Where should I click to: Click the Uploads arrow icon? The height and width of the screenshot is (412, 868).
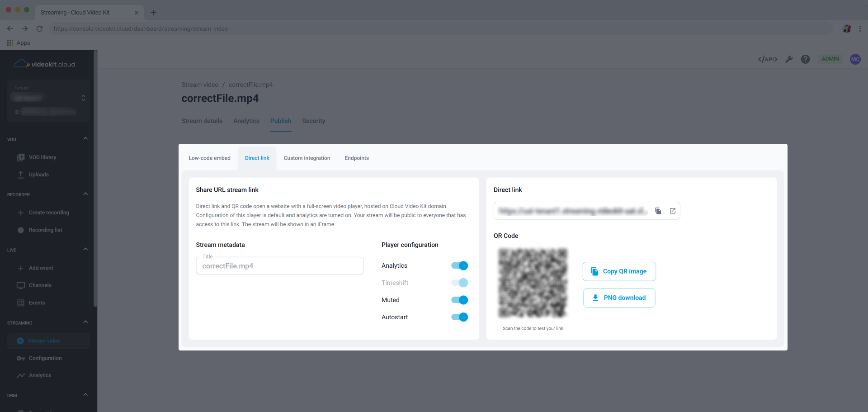pos(21,175)
